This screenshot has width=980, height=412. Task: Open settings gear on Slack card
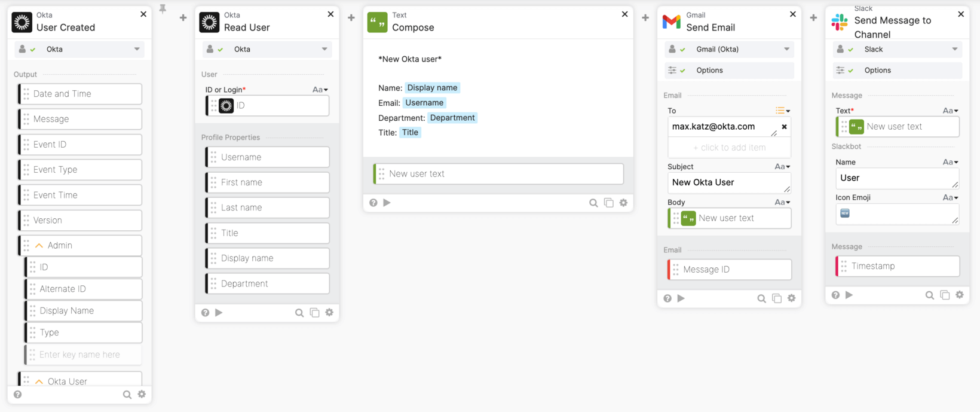(x=960, y=295)
